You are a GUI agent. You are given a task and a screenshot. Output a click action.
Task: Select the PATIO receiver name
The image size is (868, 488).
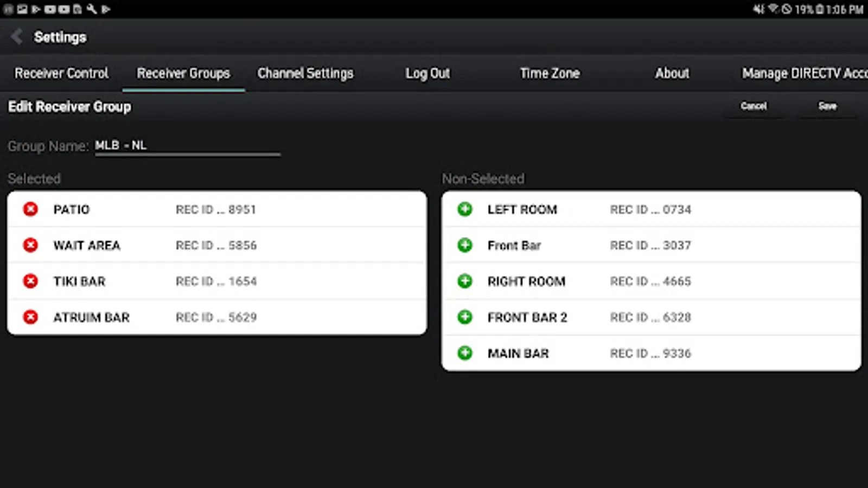(x=71, y=209)
